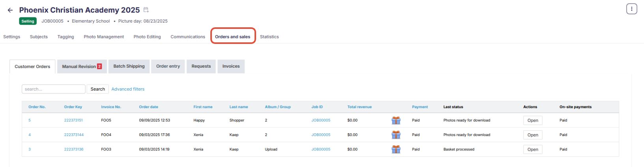Switch to the Communications tab

pos(188,37)
